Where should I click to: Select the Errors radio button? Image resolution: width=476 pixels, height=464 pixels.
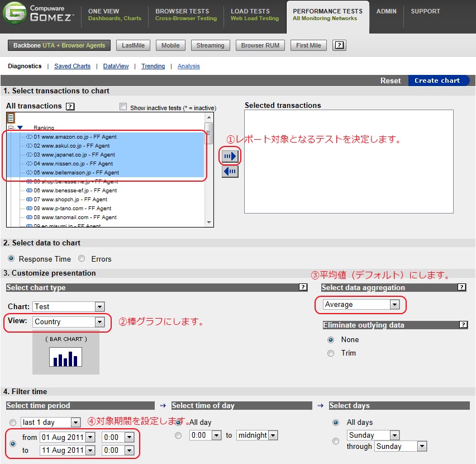82,258
